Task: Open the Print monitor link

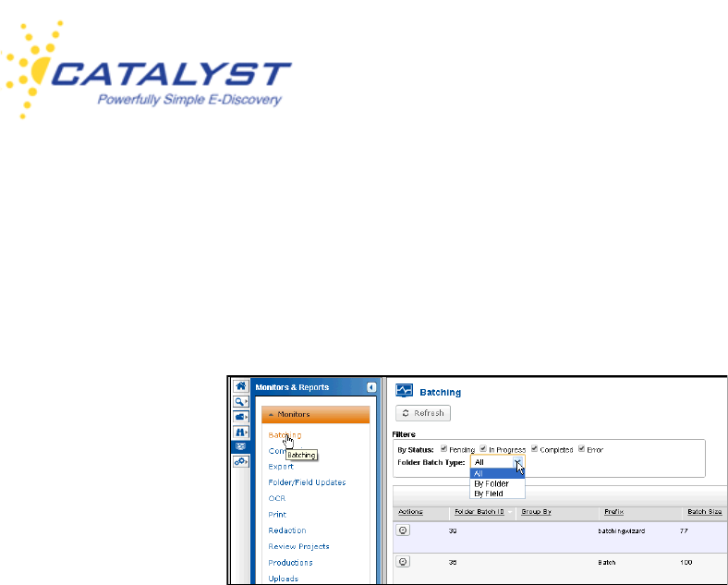Action: pyautogui.click(x=277, y=515)
